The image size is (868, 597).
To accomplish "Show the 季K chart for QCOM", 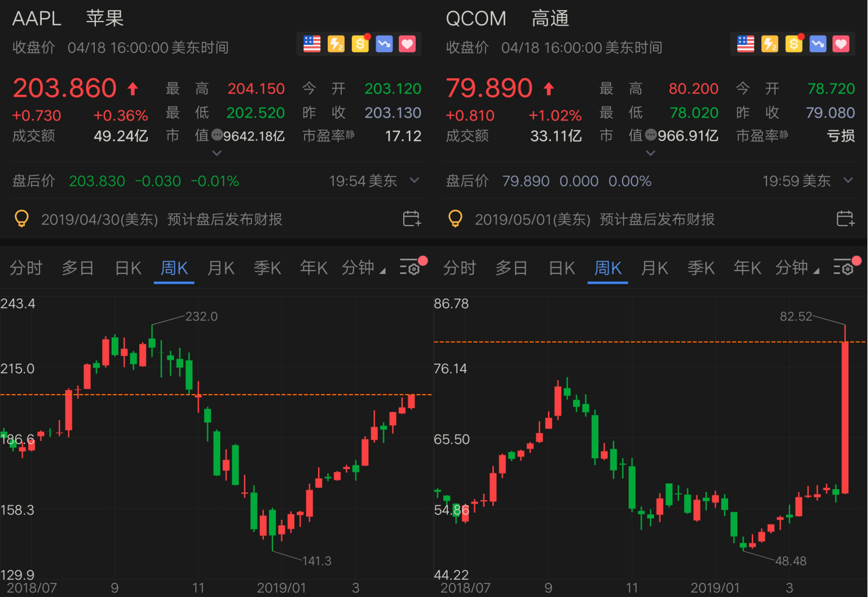I will [701, 268].
